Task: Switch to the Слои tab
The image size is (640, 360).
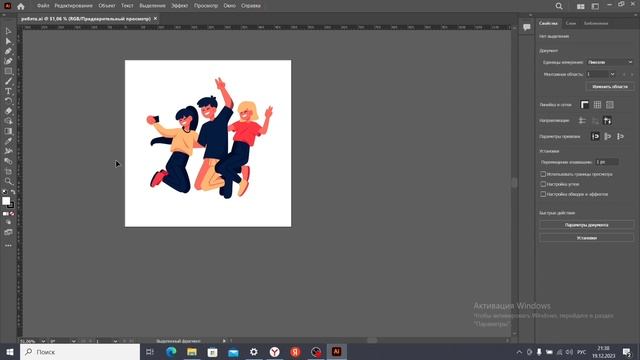Action: point(571,23)
